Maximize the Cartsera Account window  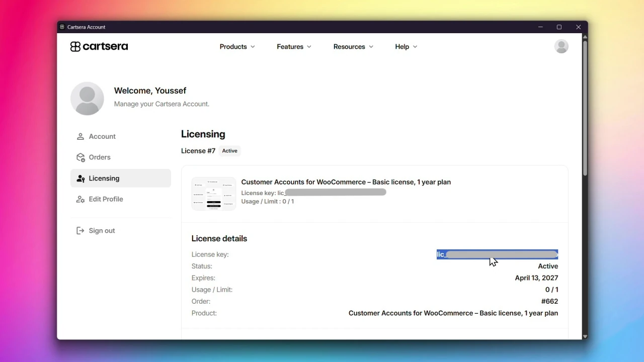point(559,27)
